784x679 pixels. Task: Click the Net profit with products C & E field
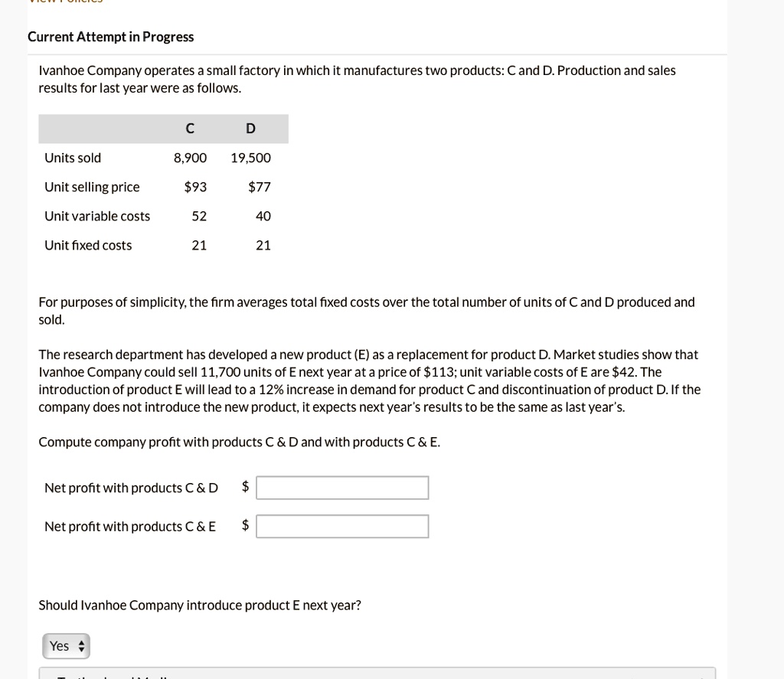(342, 526)
